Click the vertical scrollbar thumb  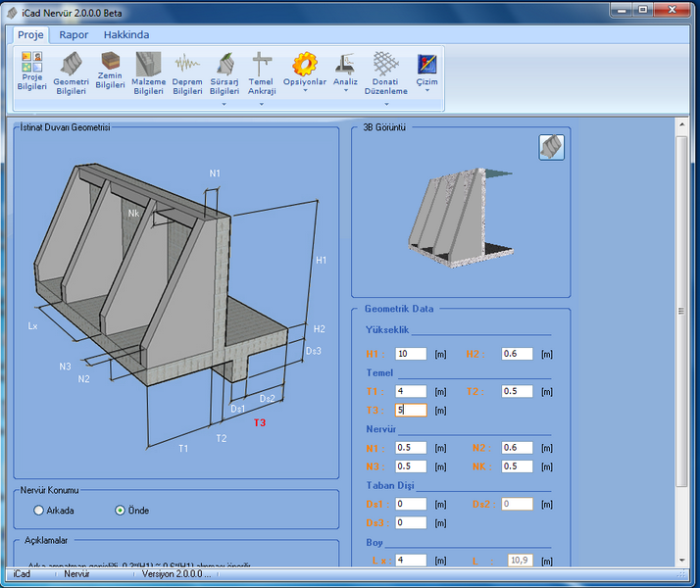pyautogui.click(x=681, y=312)
